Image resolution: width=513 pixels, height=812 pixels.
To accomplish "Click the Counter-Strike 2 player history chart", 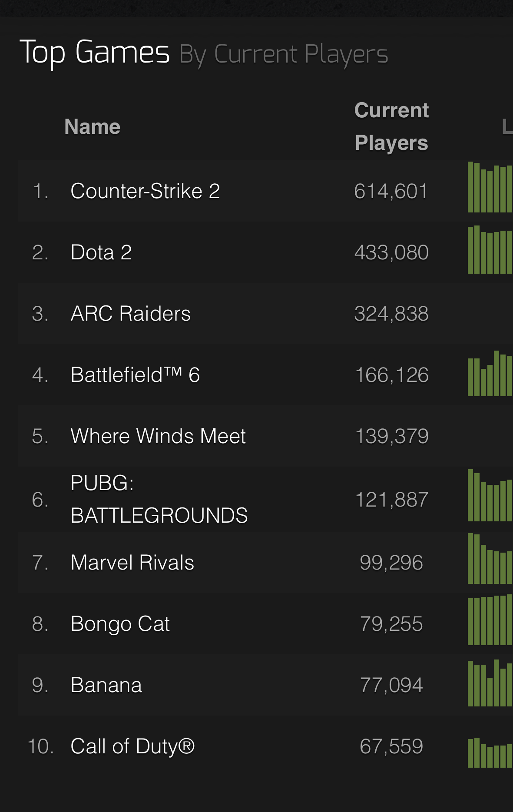I will [490, 188].
